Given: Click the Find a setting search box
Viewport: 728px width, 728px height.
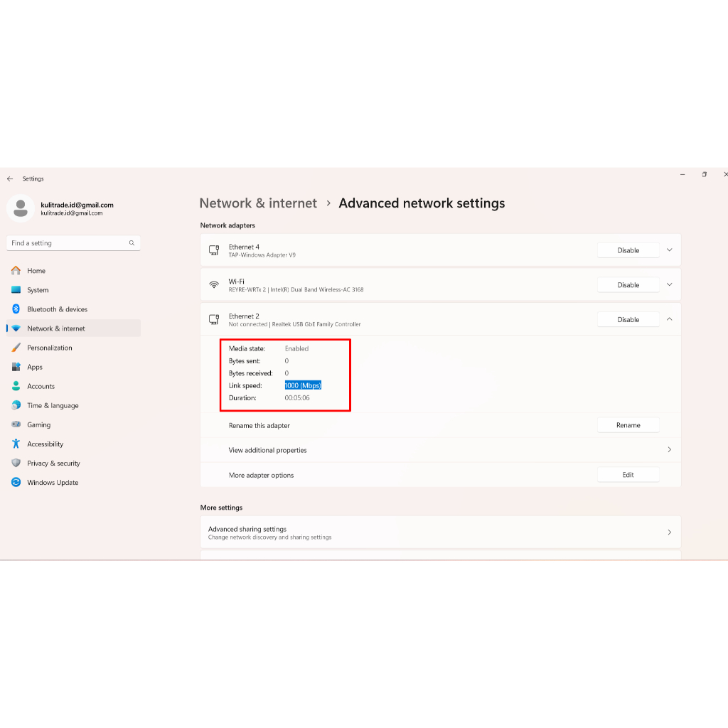Looking at the screenshot, I should (73, 243).
